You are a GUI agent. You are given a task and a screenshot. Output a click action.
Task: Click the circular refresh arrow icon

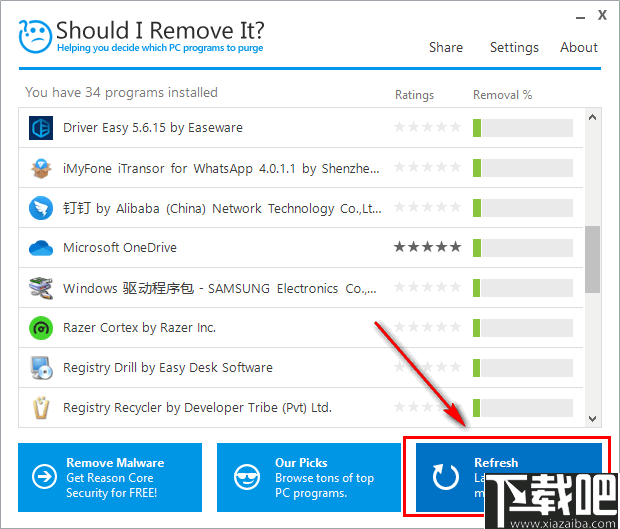point(446,477)
